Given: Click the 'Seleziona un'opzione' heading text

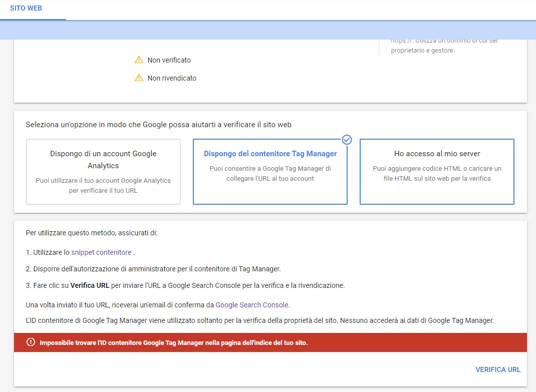Looking at the screenshot, I should 158,124.
